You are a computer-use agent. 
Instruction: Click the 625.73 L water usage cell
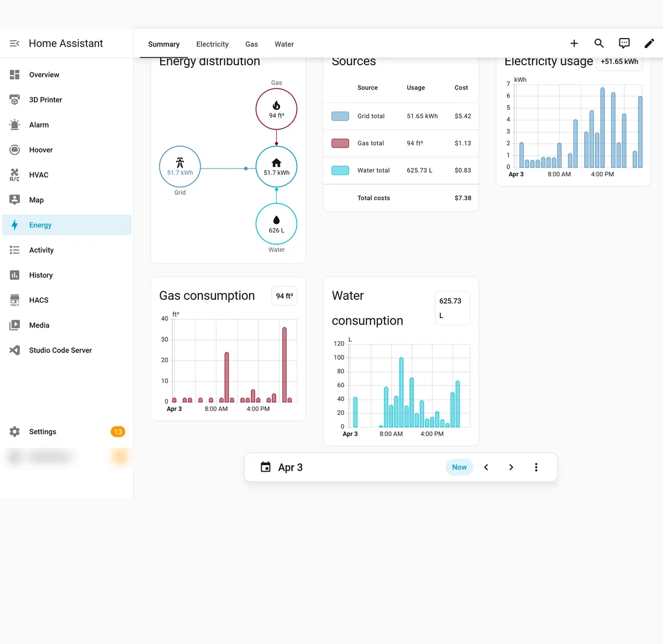click(419, 170)
